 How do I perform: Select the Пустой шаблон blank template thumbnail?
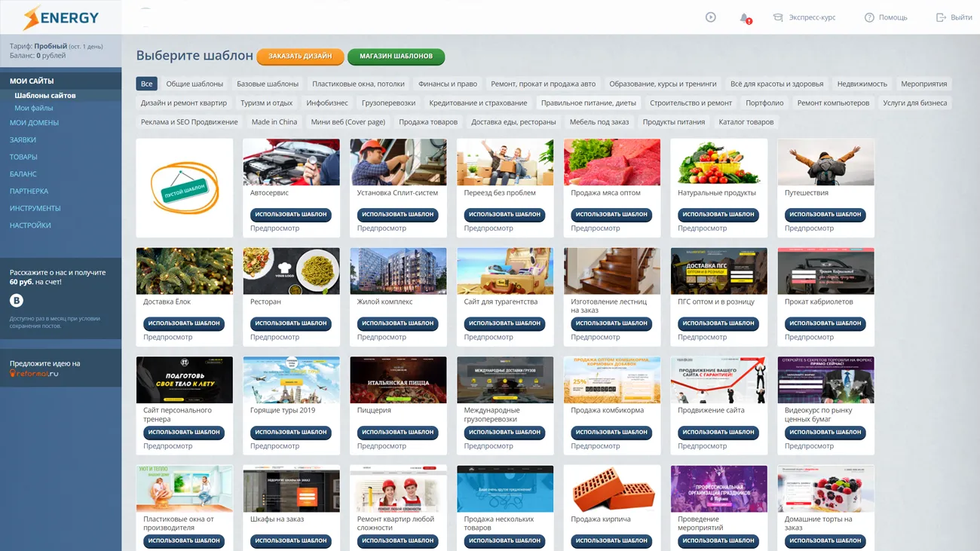[185, 188]
